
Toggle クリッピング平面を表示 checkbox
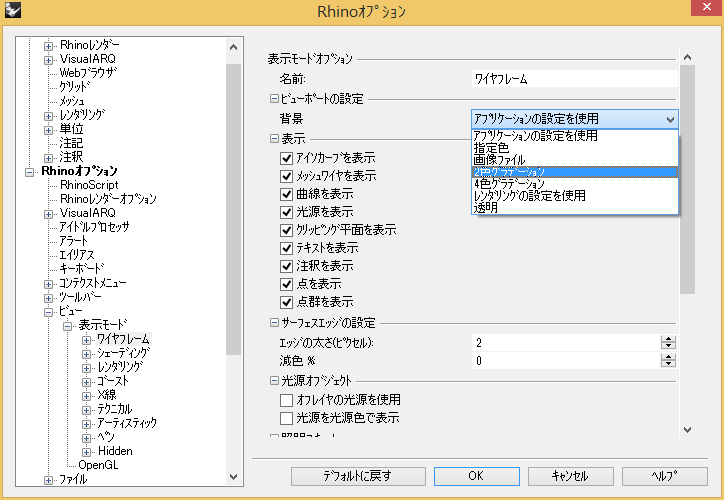pos(286,230)
